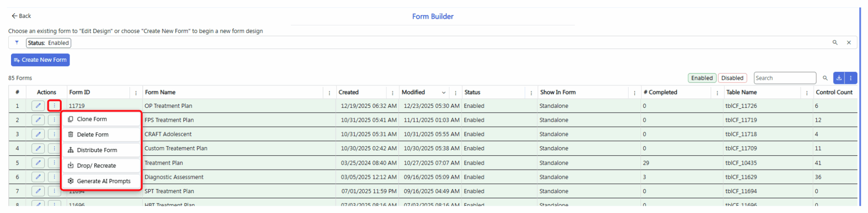
Task: Click the magnifier icon in the filter bar
Action: 835,42
